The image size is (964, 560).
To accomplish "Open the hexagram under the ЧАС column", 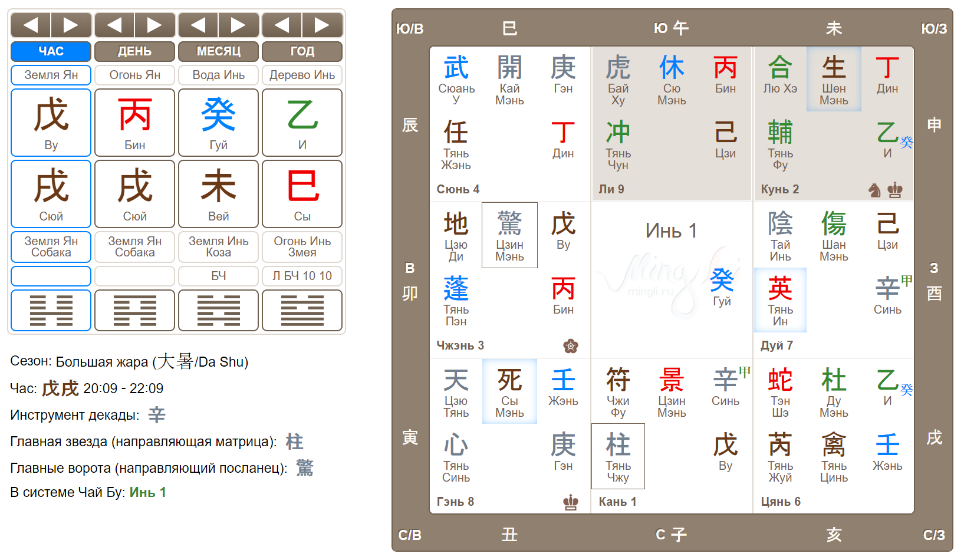I will click(x=51, y=311).
